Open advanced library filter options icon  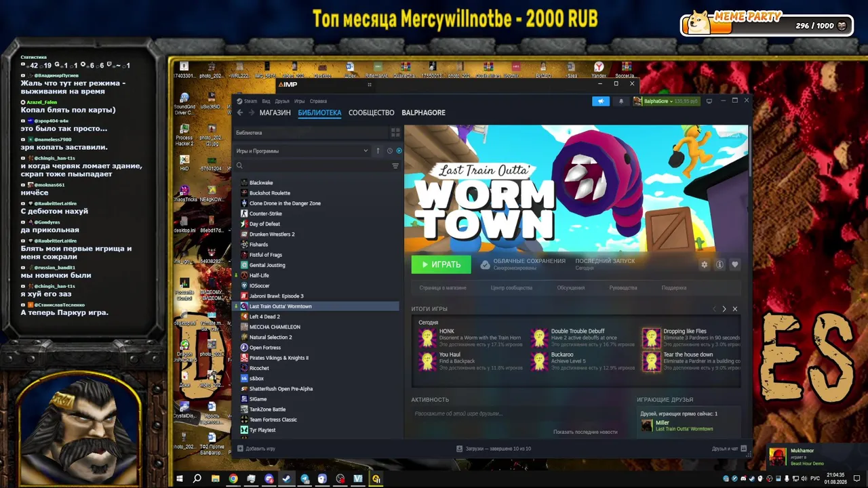[x=395, y=165]
